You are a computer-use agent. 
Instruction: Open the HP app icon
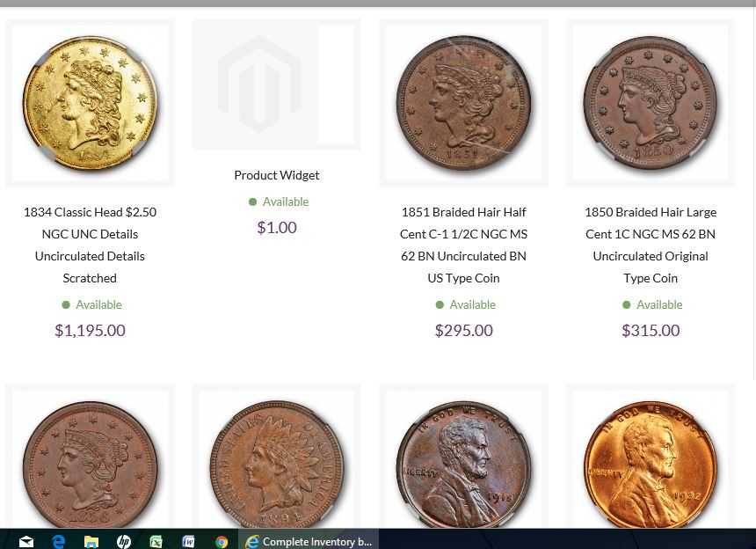(x=124, y=541)
